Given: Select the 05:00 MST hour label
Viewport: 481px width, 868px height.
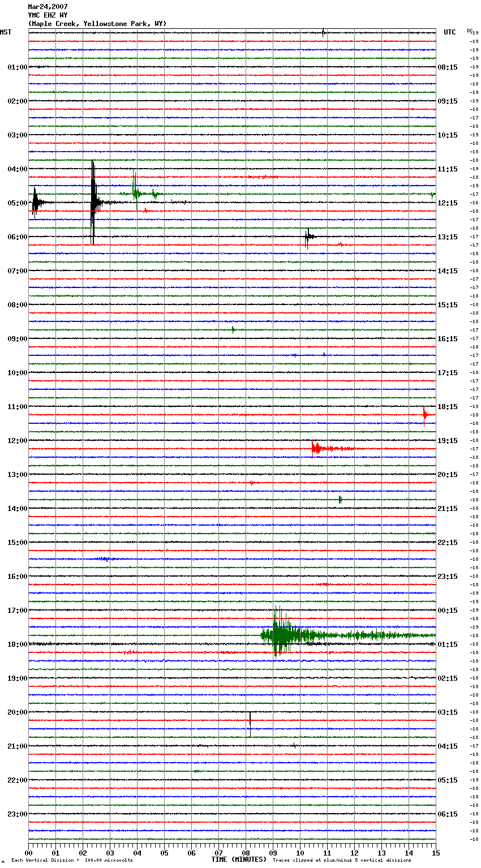Looking at the screenshot, I should click(17, 203).
